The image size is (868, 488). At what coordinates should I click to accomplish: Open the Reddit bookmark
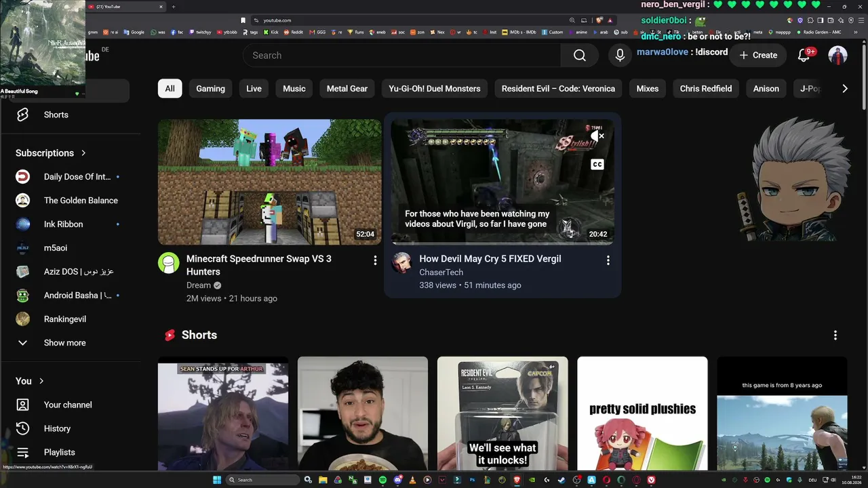click(294, 32)
